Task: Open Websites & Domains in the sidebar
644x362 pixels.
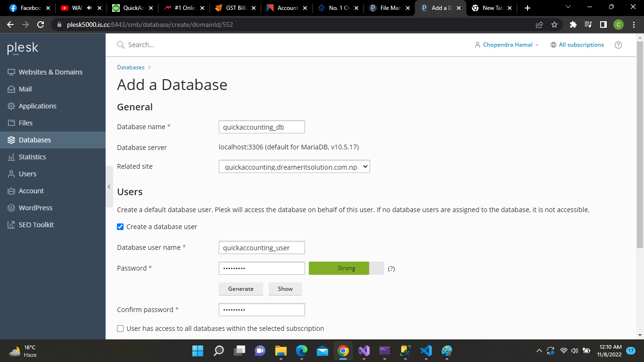Action: (x=50, y=72)
